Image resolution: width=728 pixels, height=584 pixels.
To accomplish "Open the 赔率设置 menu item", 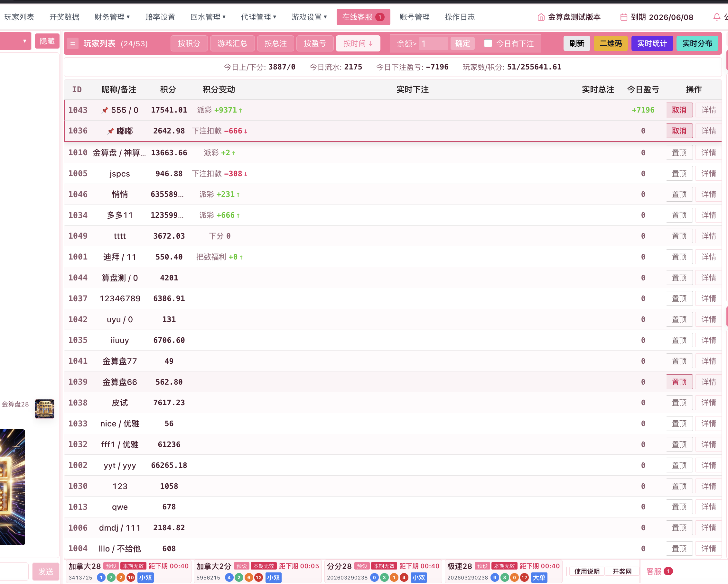I will coord(160,17).
